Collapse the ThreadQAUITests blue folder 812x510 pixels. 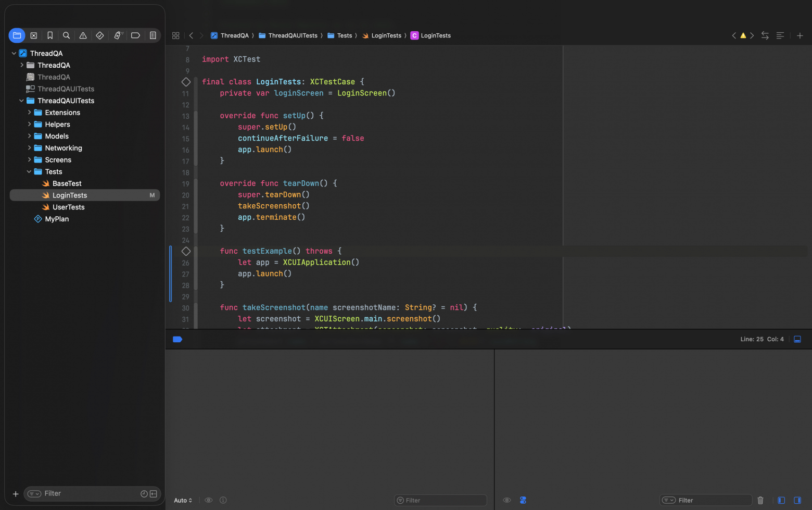[x=22, y=101]
